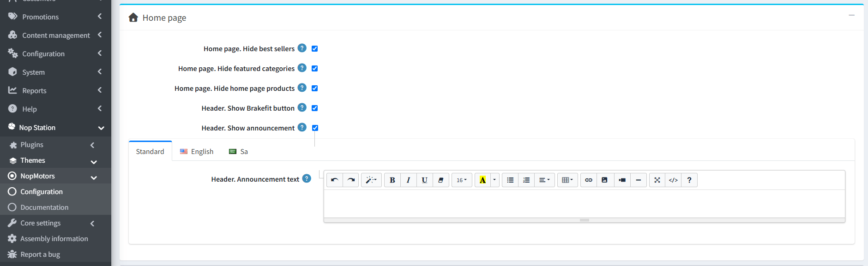This screenshot has width=868, height=266.
Task: Expand the Promotions sidebar menu
Action: pos(55,17)
